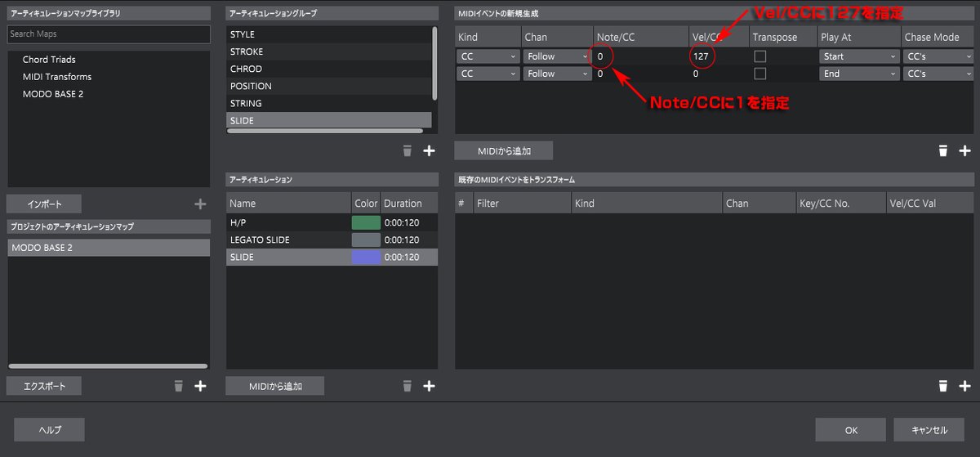Select the STYLE articulation group
The height and width of the screenshot is (457, 980).
(x=328, y=34)
